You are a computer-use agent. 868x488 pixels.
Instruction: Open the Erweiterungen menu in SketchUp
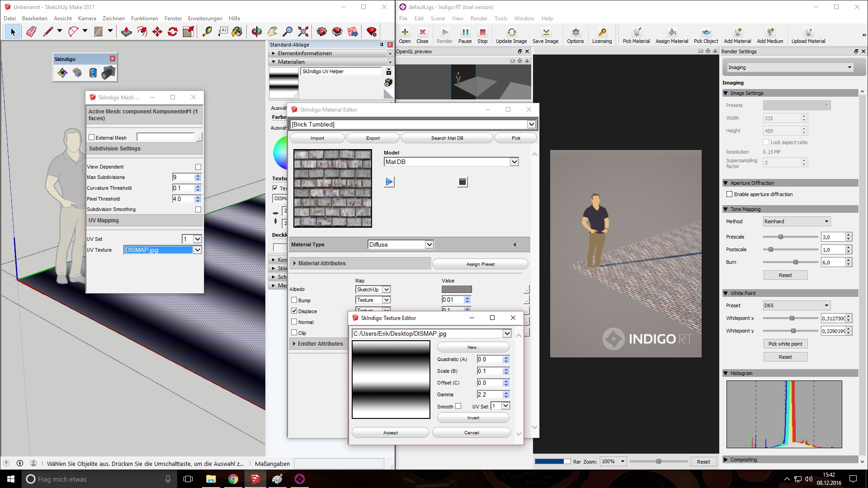[x=205, y=19]
